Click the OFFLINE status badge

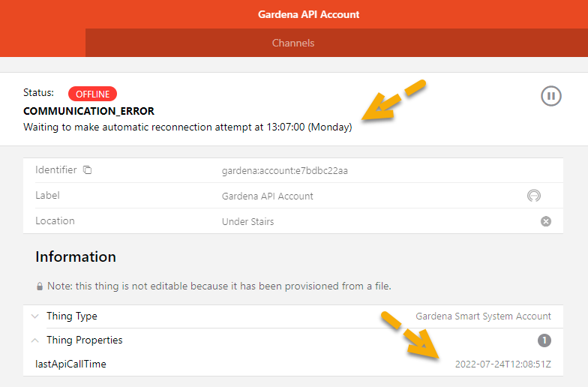click(x=93, y=94)
